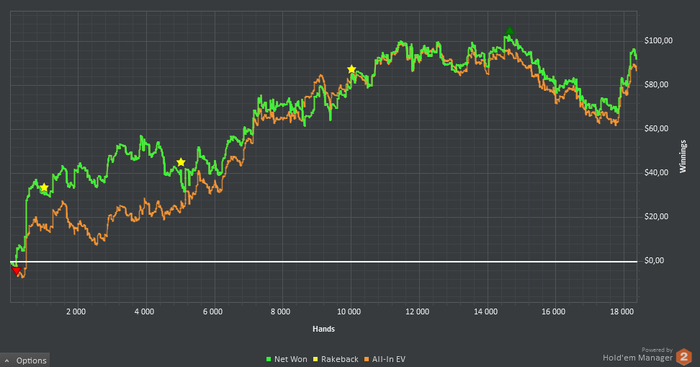The height and width of the screenshot is (367, 700).
Task: Click the Powered by Hold'em Manager text
Action: [638, 354]
